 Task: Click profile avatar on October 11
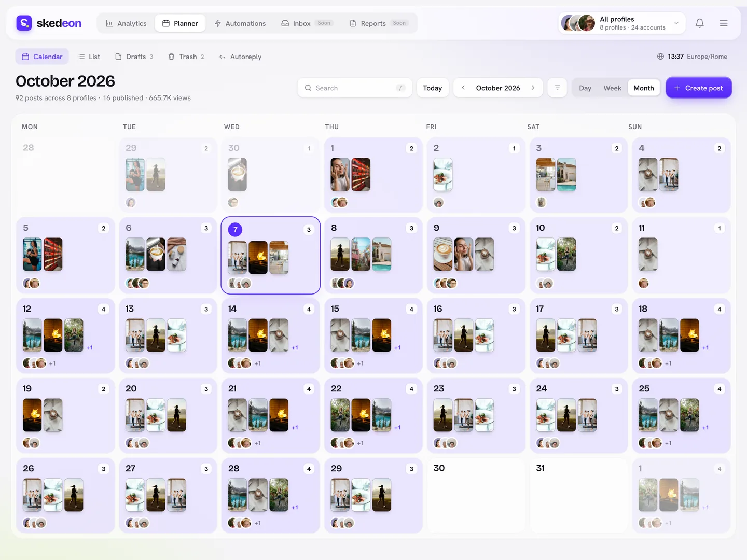coord(644,283)
